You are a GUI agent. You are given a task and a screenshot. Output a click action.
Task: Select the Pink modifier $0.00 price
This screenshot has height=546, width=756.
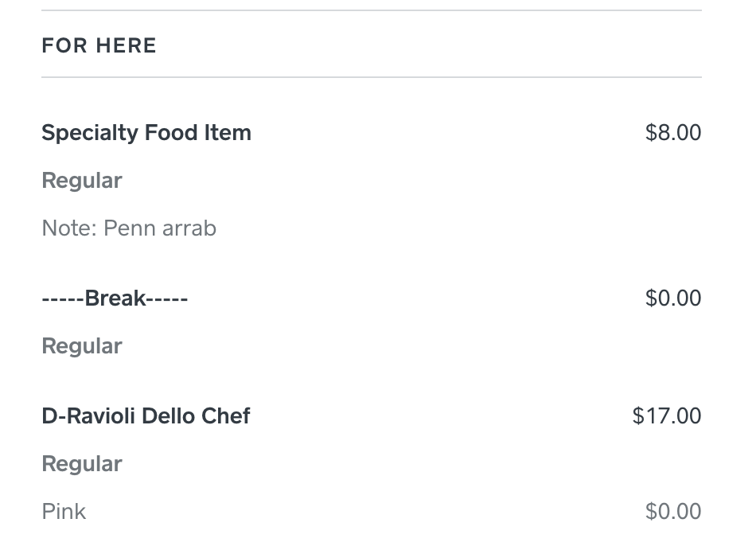pyautogui.click(x=673, y=512)
